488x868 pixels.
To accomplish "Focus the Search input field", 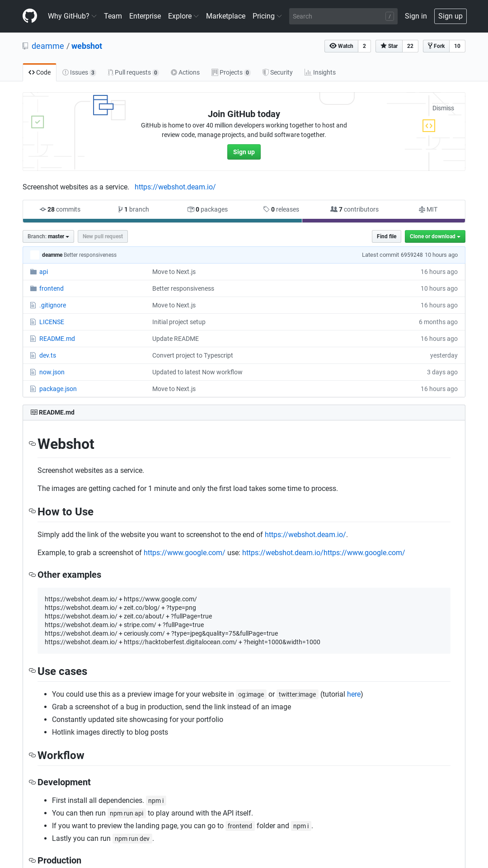I will (x=343, y=16).
